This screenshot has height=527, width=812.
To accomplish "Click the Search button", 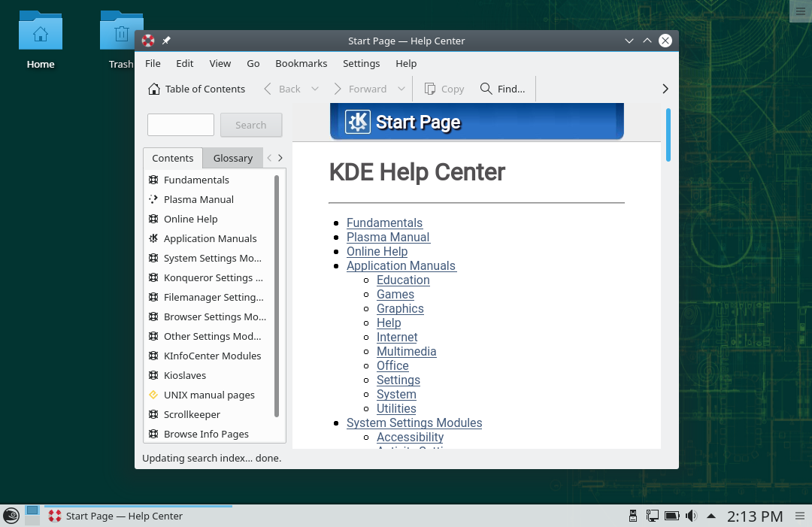I will pyautogui.click(x=251, y=125).
